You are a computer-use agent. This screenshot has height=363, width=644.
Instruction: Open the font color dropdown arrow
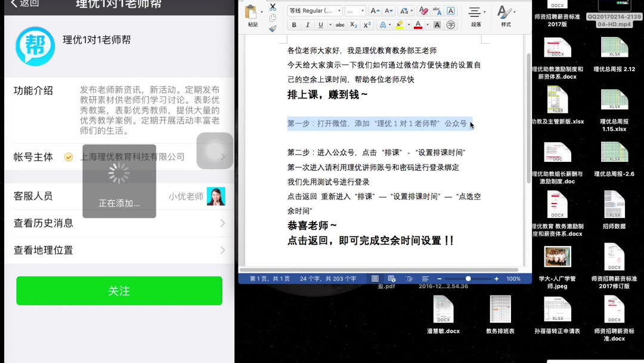click(427, 24)
